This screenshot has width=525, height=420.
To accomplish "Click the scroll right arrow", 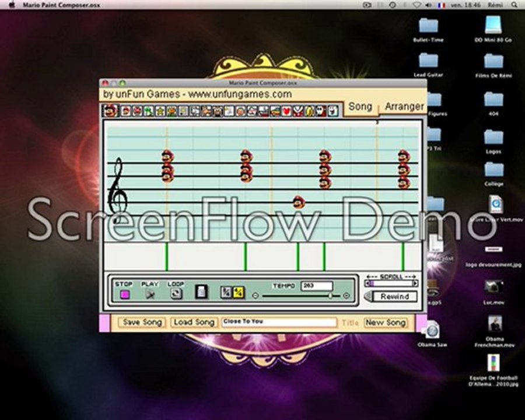I will pos(415,283).
